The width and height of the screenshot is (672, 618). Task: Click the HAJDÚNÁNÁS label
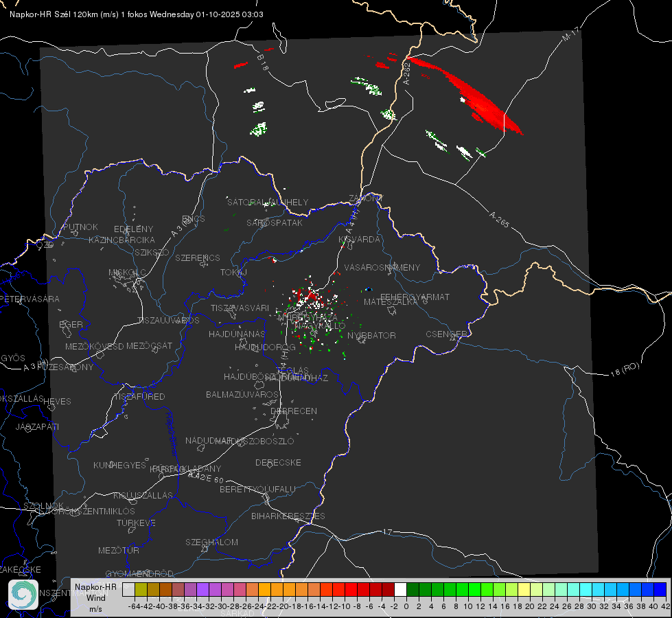click(x=237, y=334)
